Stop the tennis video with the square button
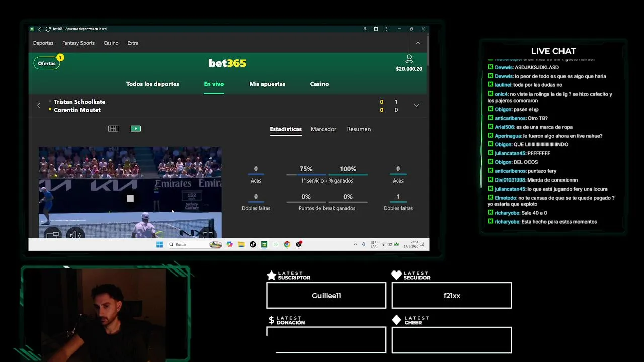Image resolution: width=644 pixels, height=362 pixels. (130, 198)
